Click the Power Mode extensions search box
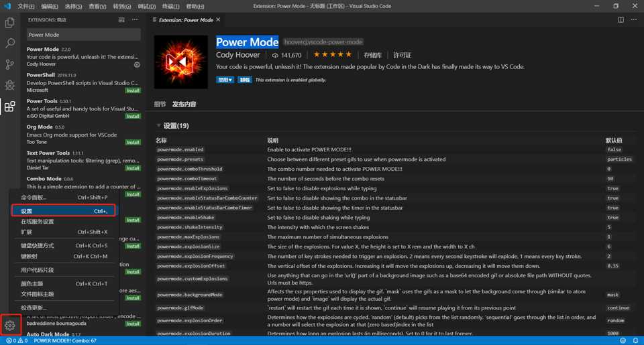The height and width of the screenshot is (345, 644). pyautogui.click(x=84, y=35)
